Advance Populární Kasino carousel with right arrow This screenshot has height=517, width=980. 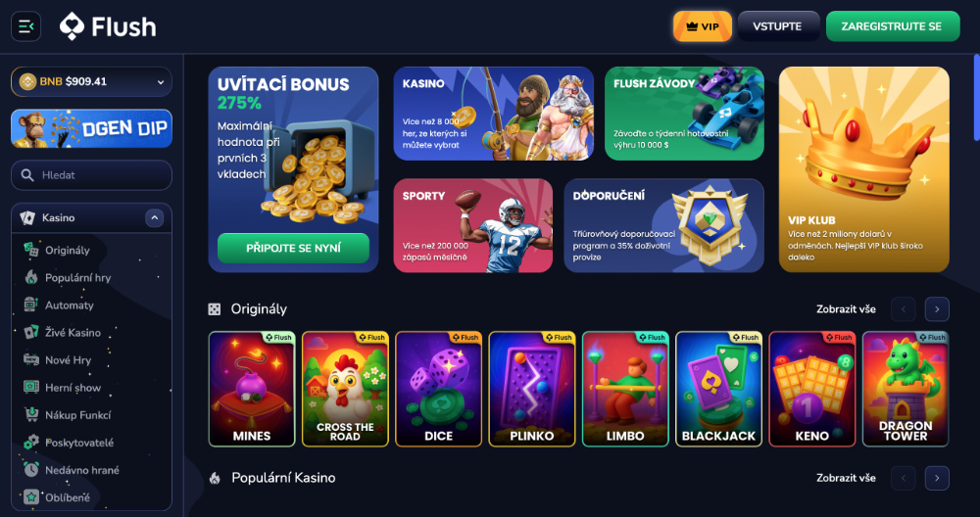coord(937,478)
